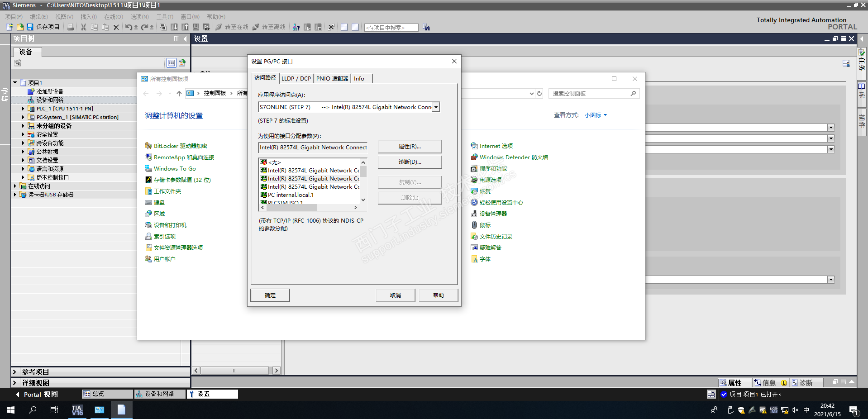The height and width of the screenshot is (419, 868).
Task: Open the 选项(N) menu
Action: 140,17
